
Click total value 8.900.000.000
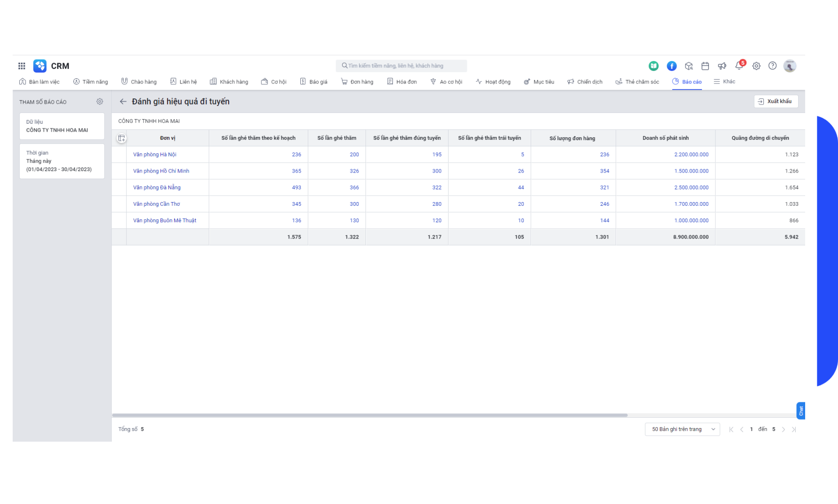click(x=691, y=237)
